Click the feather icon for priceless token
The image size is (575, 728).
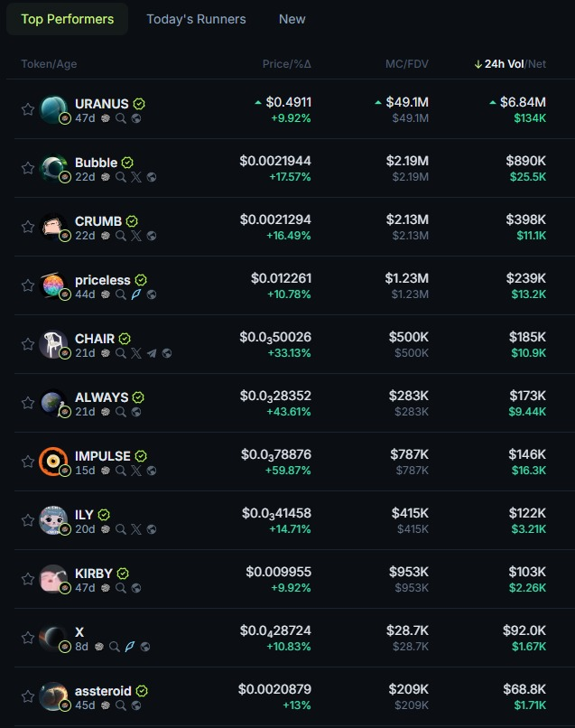click(x=136, y=294)
